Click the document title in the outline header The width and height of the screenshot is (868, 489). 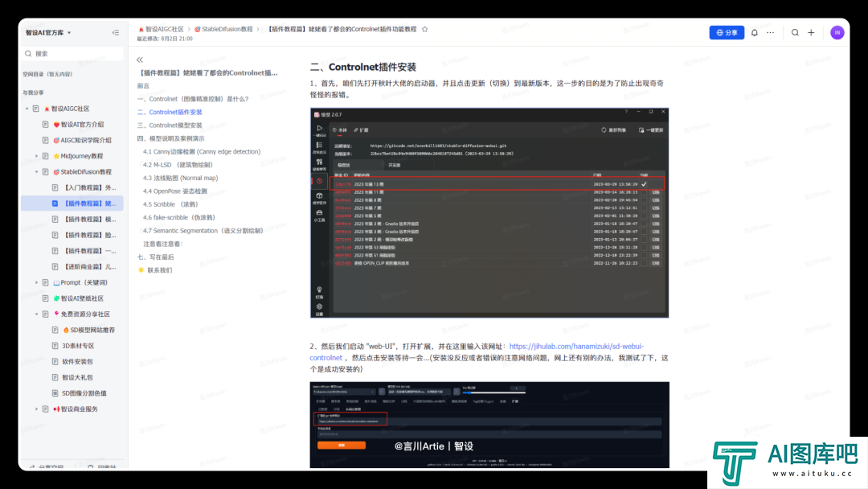pos(207,72)
